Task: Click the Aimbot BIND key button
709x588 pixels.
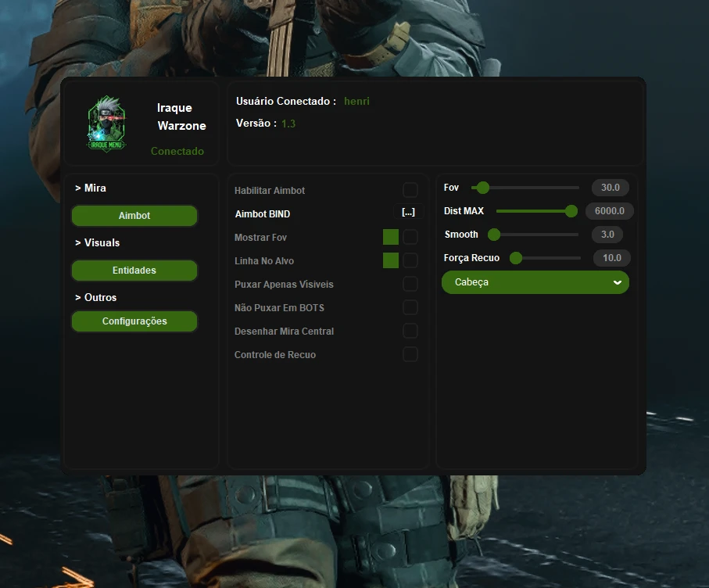Action: click(408, 213)
